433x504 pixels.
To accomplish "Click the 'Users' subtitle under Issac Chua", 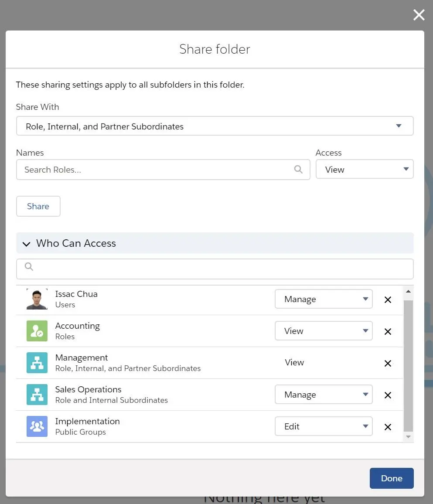I will point(65,305).
